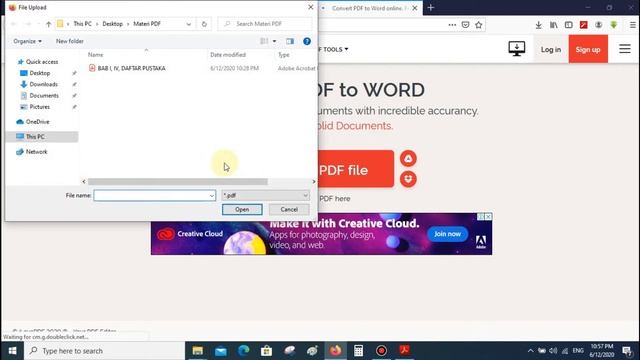
Task: Open a new Firefox tab
Action: pos(431,8)
